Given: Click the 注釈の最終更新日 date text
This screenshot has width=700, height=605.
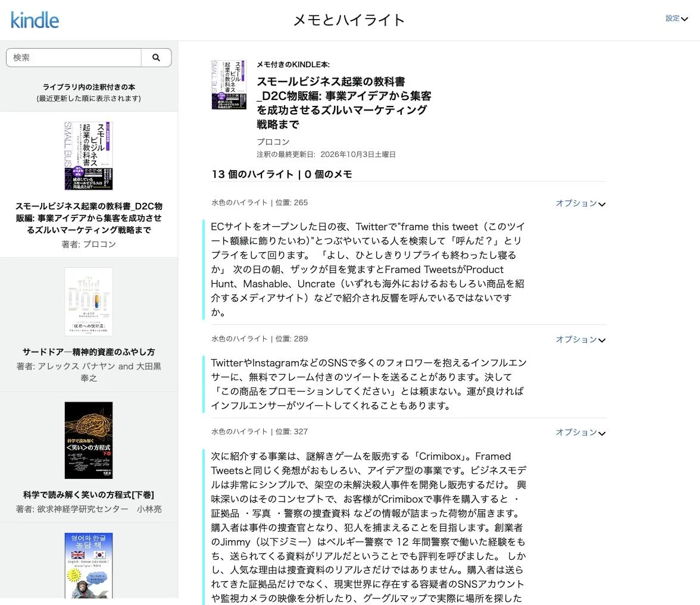Looking at the screenshot, I should (x=326, y=155).
